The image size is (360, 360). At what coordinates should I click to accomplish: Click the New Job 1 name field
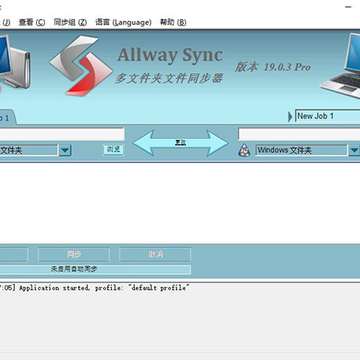click(328, 116)
